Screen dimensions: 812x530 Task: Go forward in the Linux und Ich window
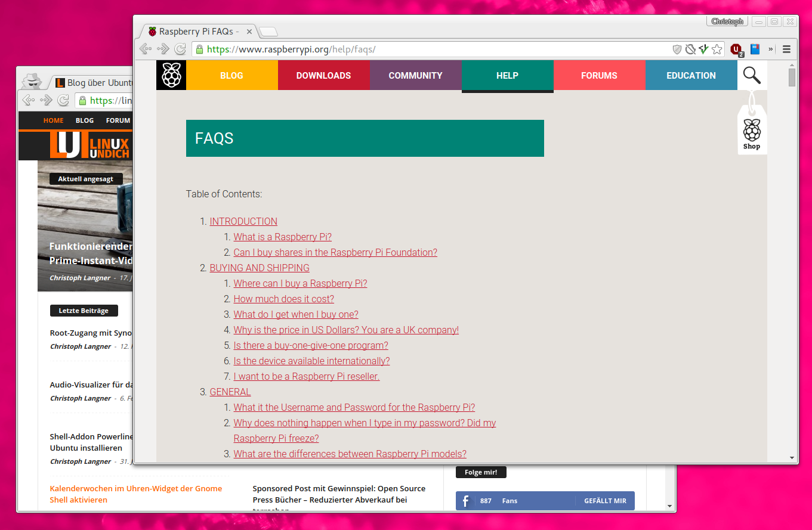(x=46, y=101)
